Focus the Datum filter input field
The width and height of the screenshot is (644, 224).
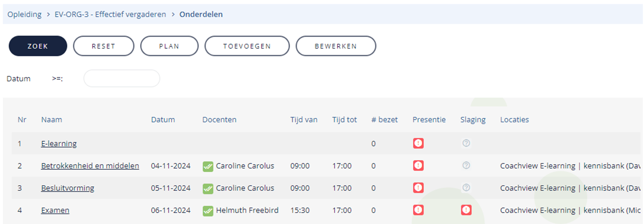(122, 79)
